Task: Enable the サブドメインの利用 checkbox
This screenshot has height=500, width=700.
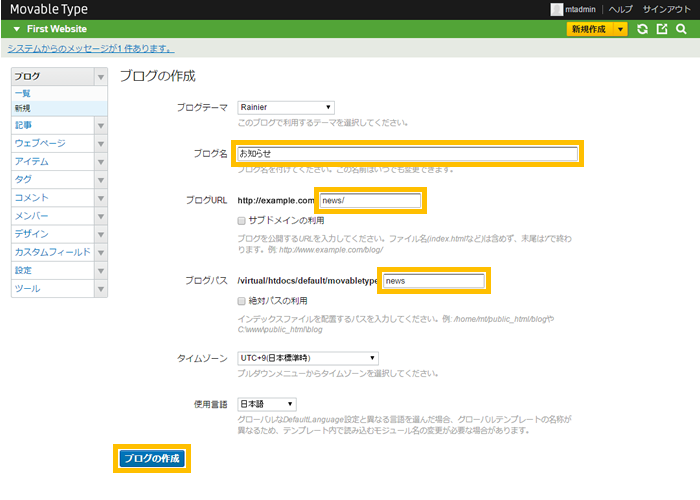Action: (x=242, y=220)
